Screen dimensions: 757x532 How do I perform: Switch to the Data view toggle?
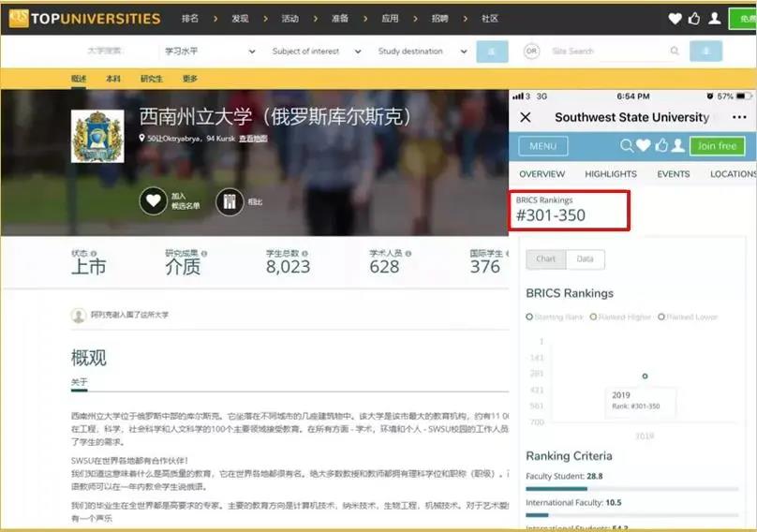pos(585,259)
